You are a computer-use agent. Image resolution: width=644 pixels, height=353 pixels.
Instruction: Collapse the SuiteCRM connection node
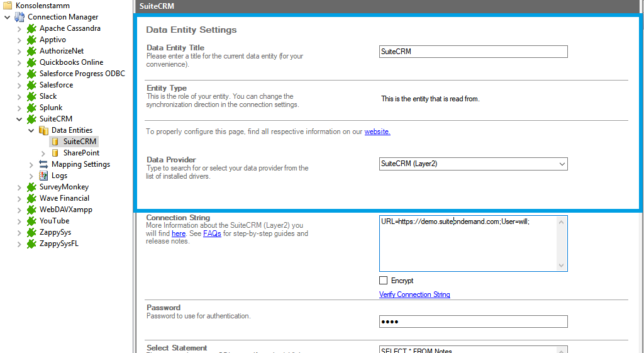click(19, 119)
